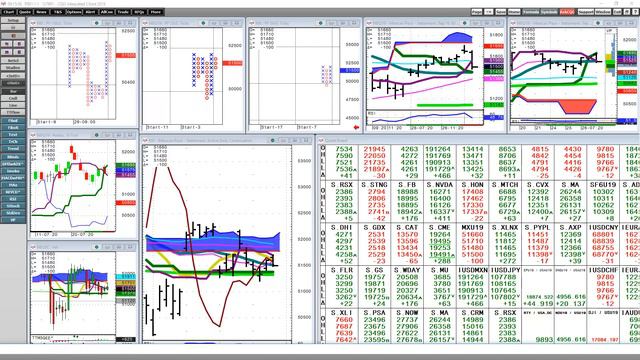Open the Studies sidebar button

(x=13, y=68)
